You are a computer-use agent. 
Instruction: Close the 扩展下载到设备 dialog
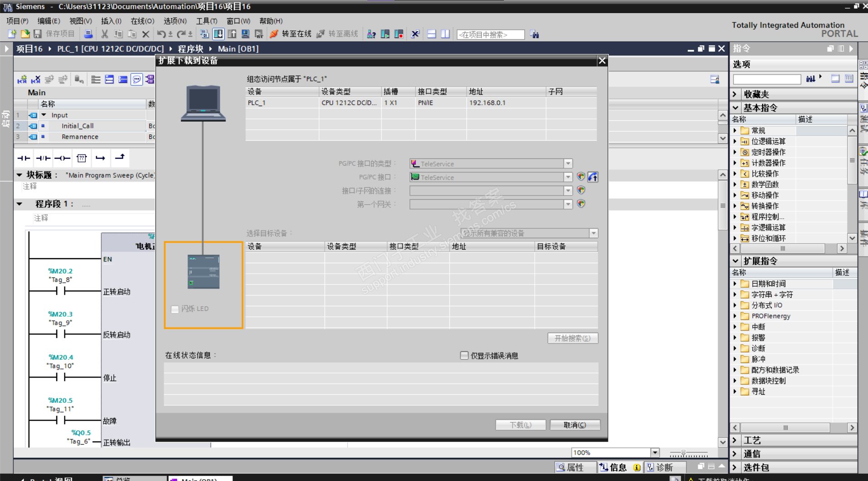click(x=602, y=61)
